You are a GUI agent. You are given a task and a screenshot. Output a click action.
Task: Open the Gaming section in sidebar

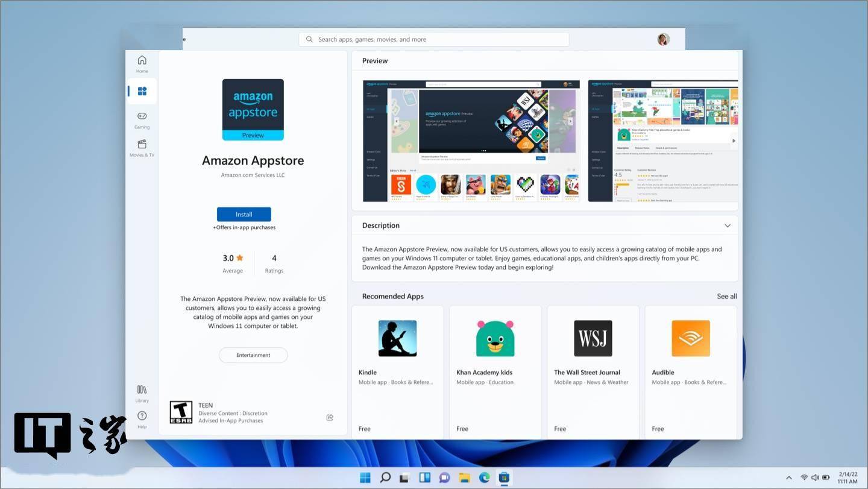point(142,119)
